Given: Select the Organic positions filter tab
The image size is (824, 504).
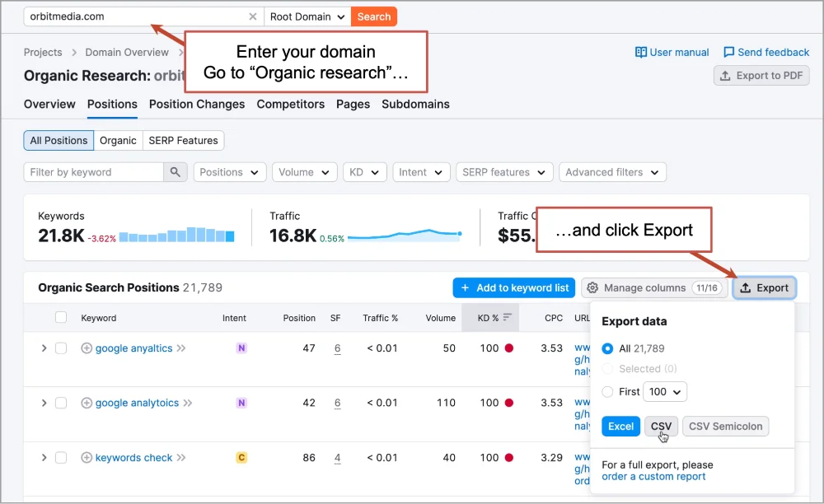Looking at the screenshot, I should click(118, 141).
